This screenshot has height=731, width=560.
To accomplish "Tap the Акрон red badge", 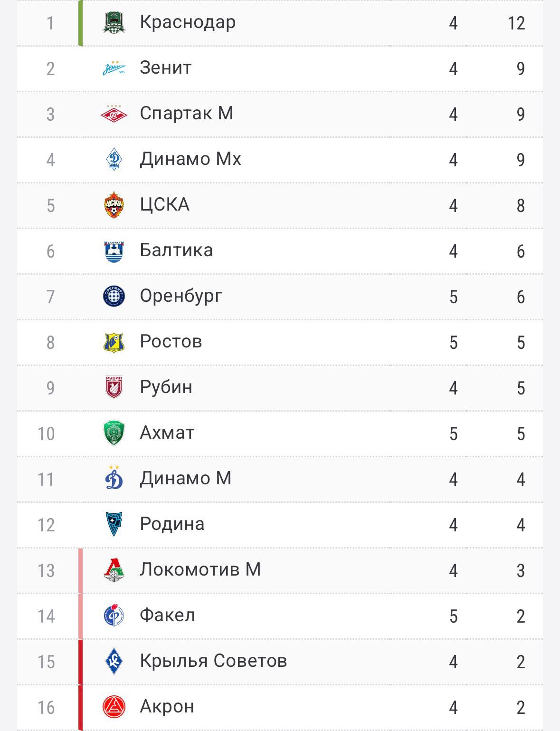I will coord(114,707).
